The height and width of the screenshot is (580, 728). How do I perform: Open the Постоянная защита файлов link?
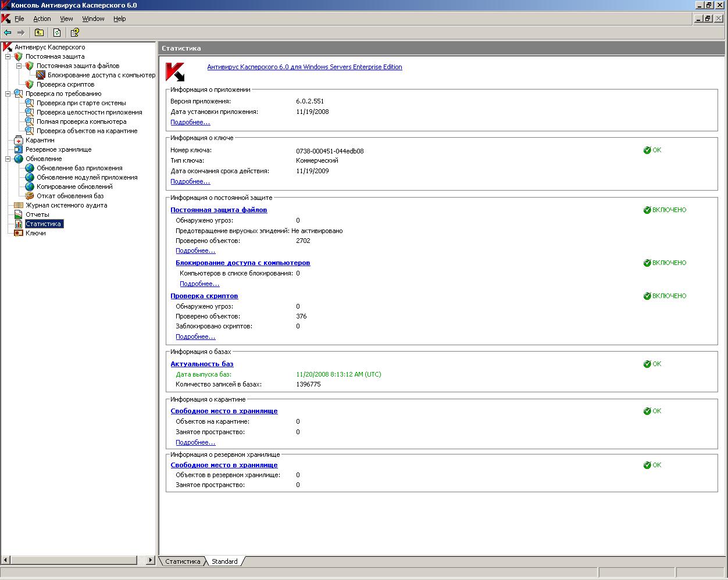tap(219, 210)
